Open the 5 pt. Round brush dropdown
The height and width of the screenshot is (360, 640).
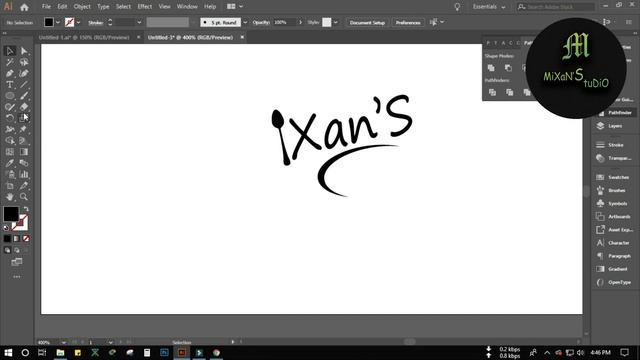(245, 22)
